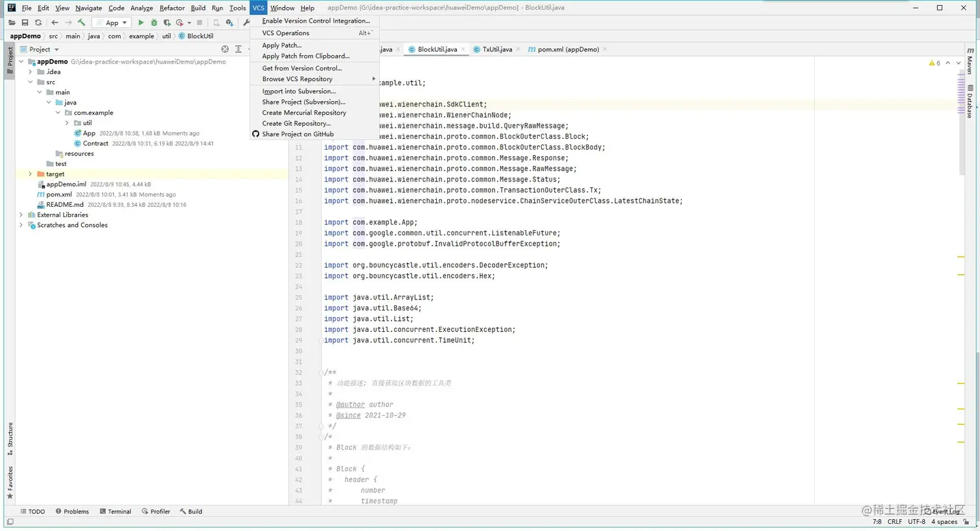Click the gray Stop square icon
Image resolution: width=980 pixels, height=531 pixels.
pos(200,23)
